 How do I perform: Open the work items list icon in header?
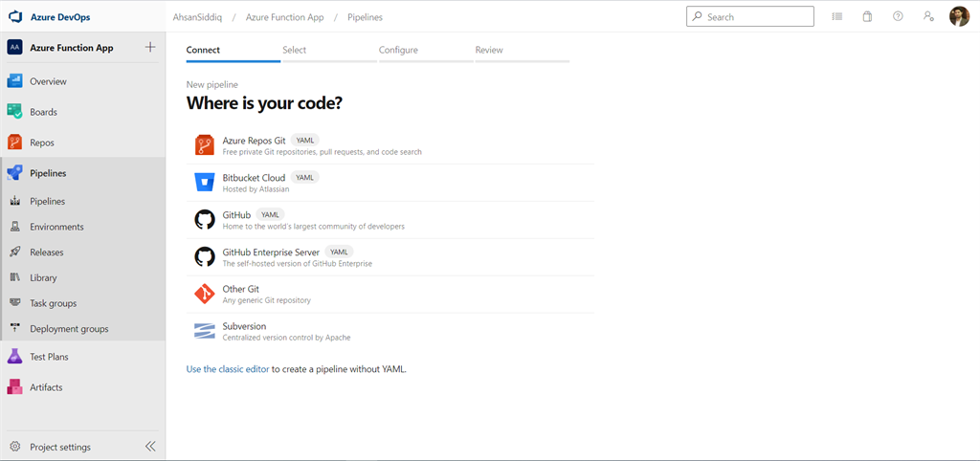[x=836, y=17]
